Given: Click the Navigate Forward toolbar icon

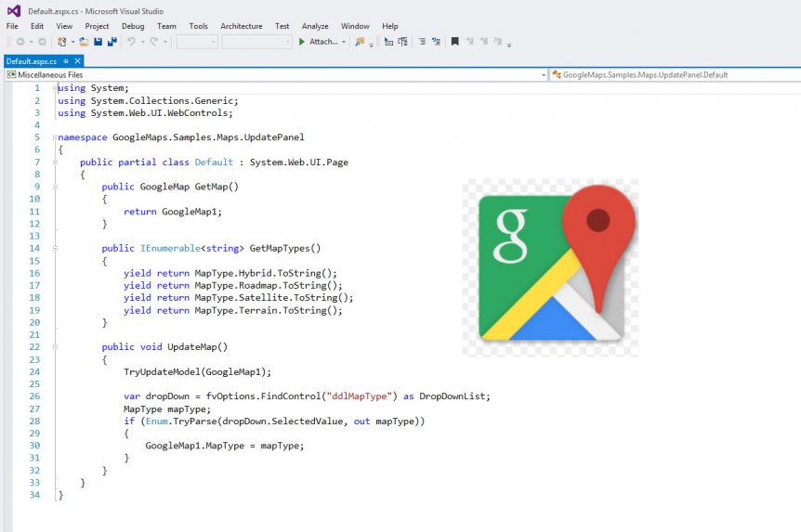Looking at the screenshot, I should click(42, 42).
